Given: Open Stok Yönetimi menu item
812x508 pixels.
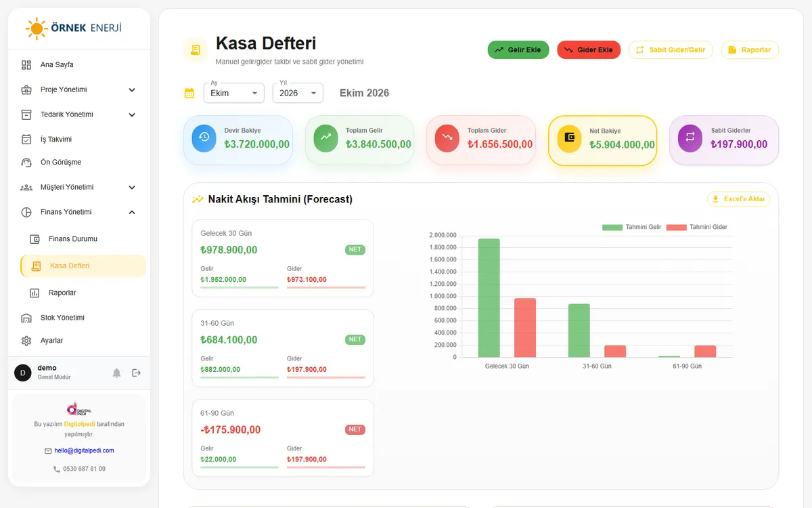Looking at the screenshot, I should [x=79, y=318].
